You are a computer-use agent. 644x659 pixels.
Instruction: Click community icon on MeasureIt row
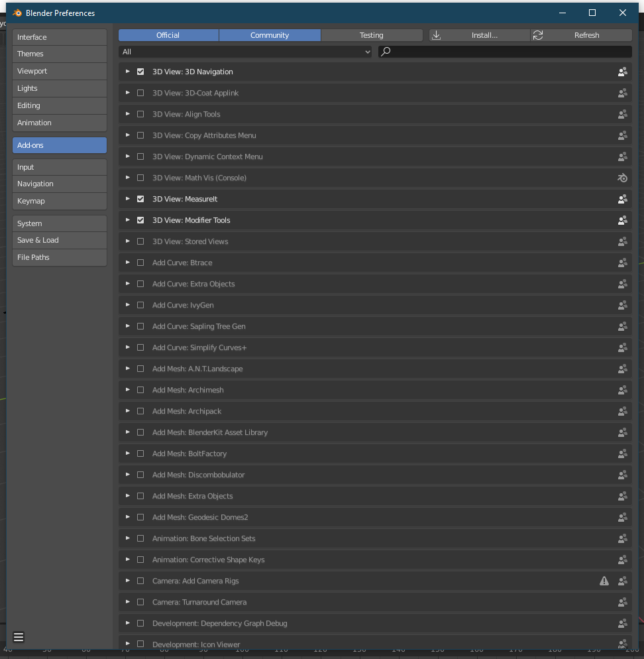click(623, 199)
